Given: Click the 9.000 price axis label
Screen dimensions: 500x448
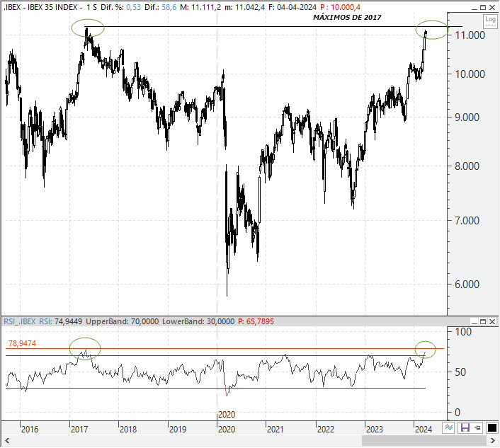Looking at the screenshot, I should [467, 117].
